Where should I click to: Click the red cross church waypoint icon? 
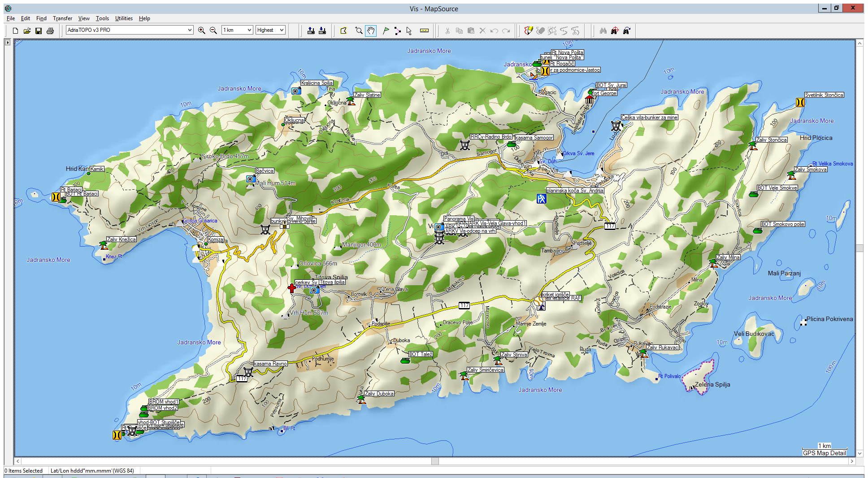click(292, 288)
